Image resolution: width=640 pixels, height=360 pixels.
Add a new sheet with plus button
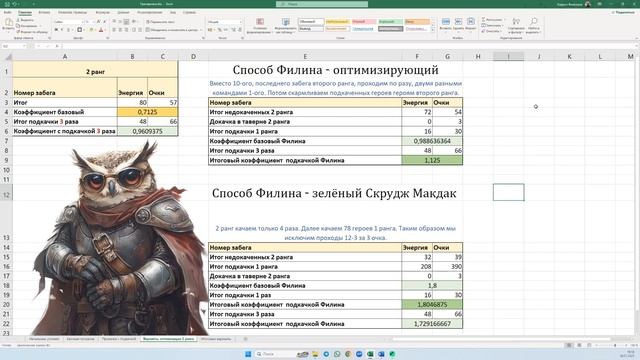245,339
